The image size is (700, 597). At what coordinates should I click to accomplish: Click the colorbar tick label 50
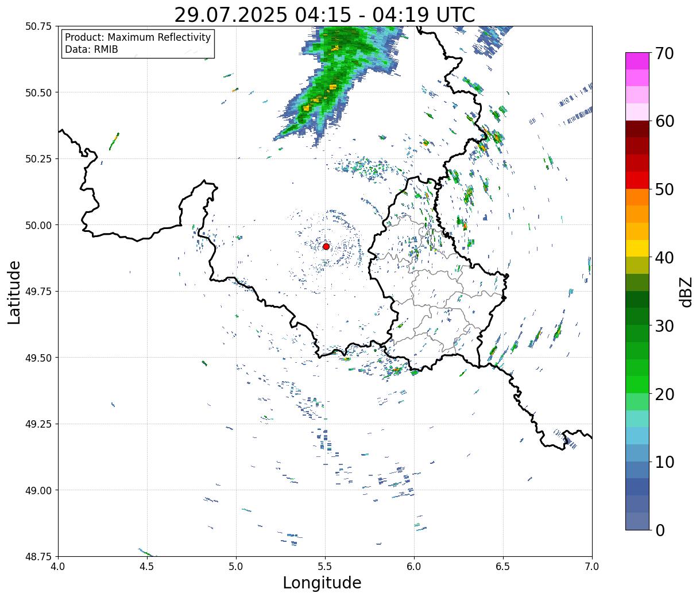(x=664, y=189)
